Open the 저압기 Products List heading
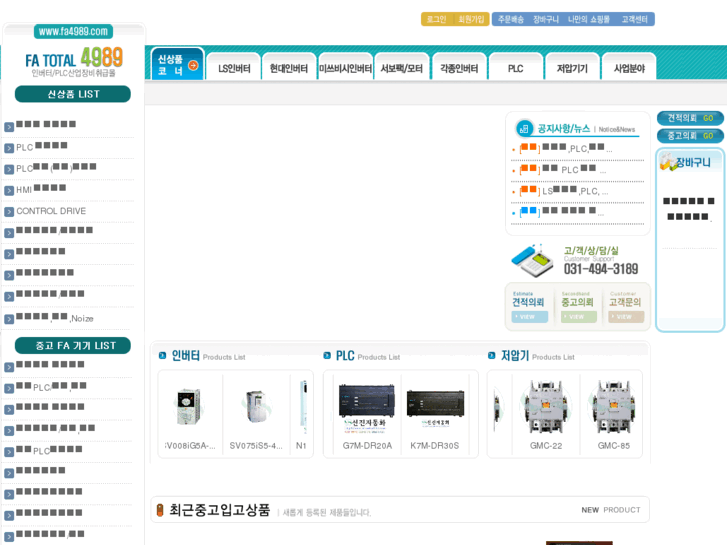This screenshot has width=727, height=545. 537,356
